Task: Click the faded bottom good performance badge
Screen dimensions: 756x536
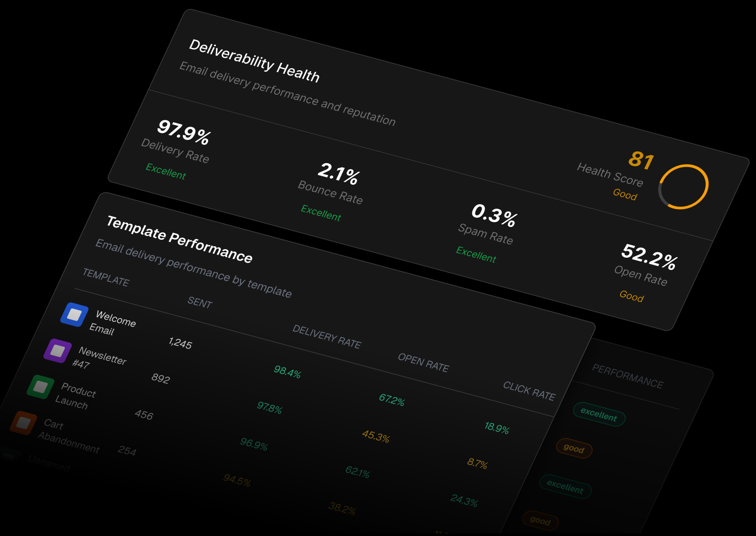Action: [x=541, y=521]
